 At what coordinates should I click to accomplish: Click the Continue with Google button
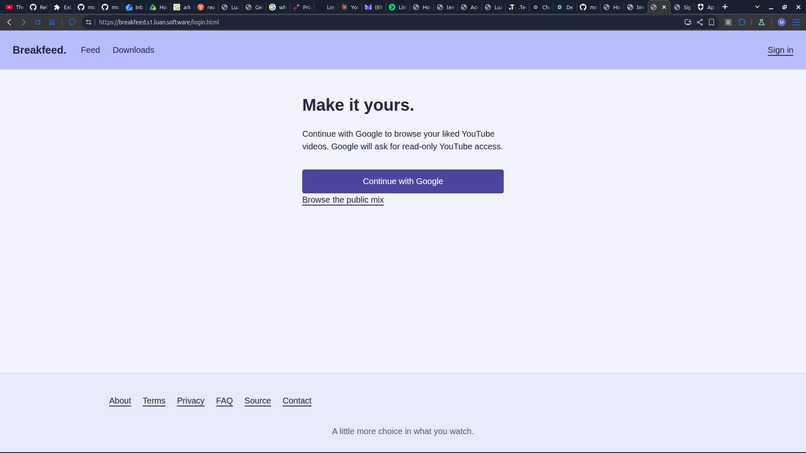coord(403,181)
